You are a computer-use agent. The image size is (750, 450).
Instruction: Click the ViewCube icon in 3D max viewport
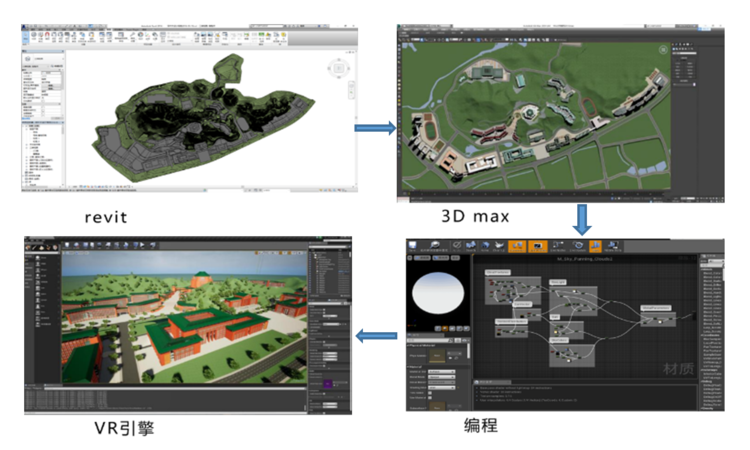click(x=663, y=49)
